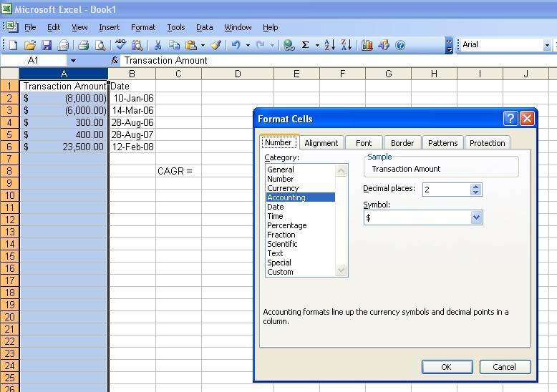Select the date cell 14-Mar-06
557x392 pixels.
pos(132,110)
